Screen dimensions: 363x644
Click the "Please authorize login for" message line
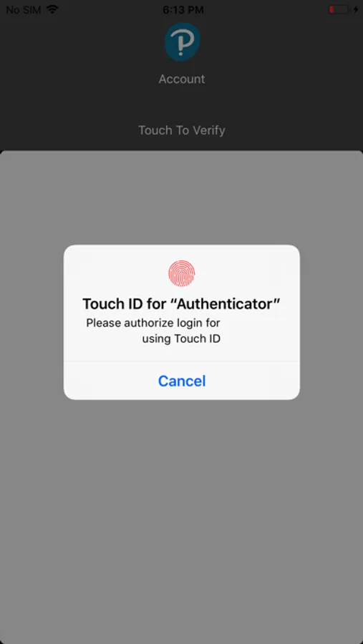coord(153,323)
